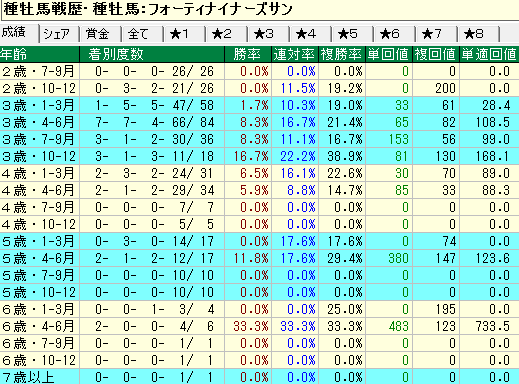Image resolution: width=519 pixels, height=384 pixels.
Task: Sort by the 複回値 column header
Action: [x=436, y=54]
